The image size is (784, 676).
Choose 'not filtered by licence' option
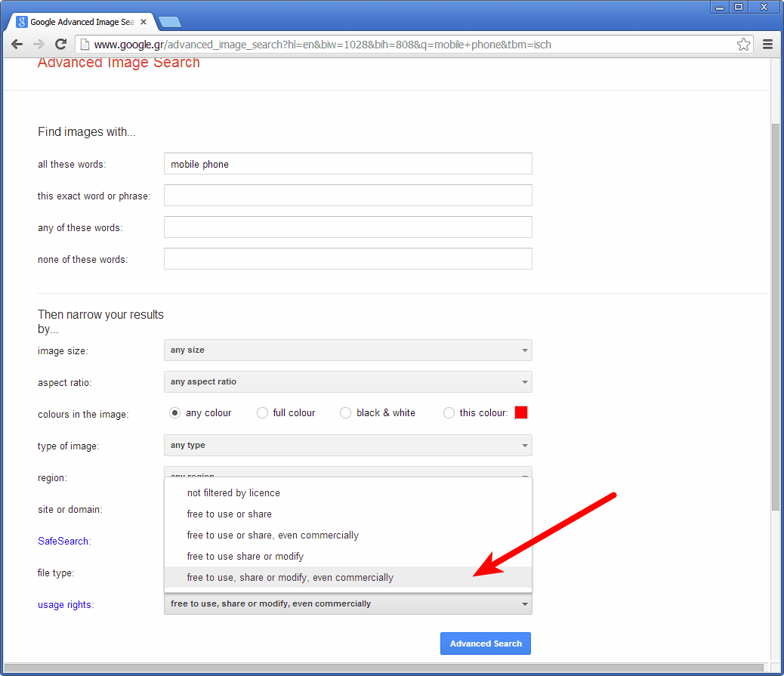[348, 493]
